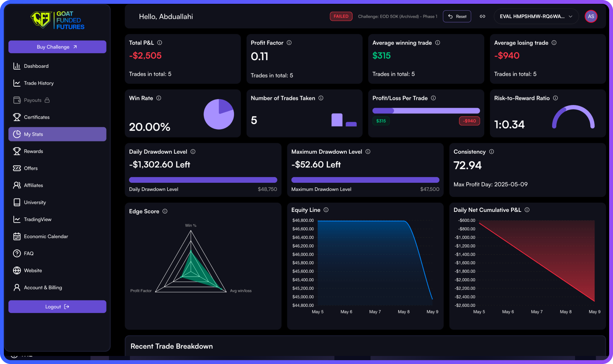This screenshot has height=364, width=613.
Task: Open the Economic Calendar
Action: pos(46,236)
